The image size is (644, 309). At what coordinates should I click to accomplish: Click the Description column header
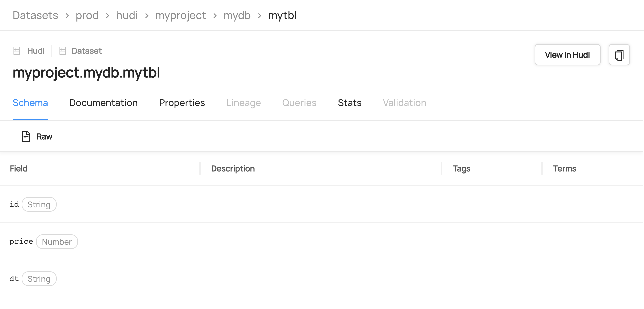point(233,169)
